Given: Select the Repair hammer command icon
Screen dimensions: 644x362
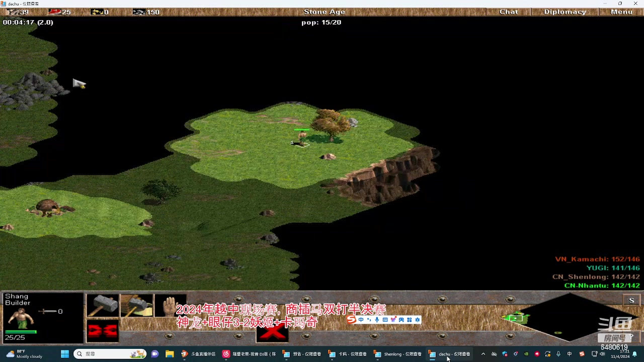Looking at the screenshot, I should click(136, 306).
